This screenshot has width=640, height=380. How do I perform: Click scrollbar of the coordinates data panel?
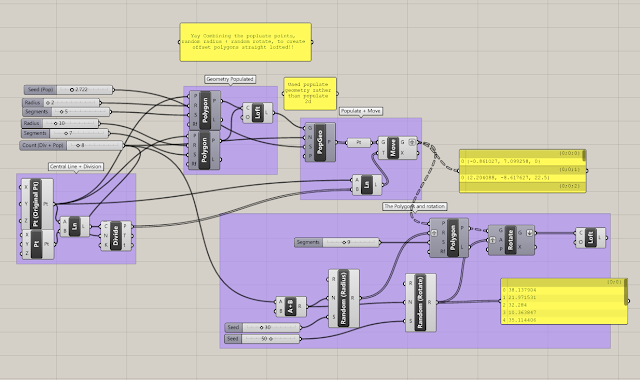(584, 155)
